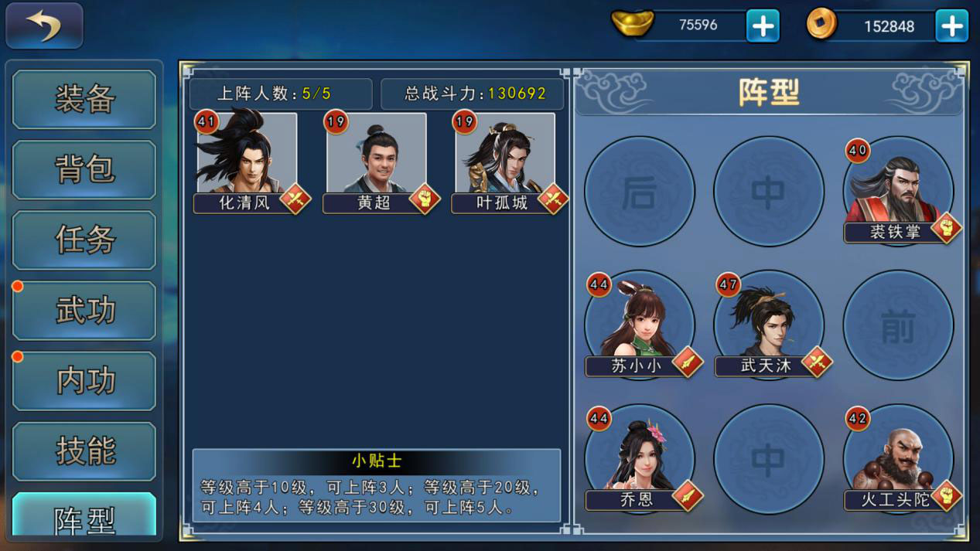The image size is (980, 551).
Task: Click 乔恩 formation slot
Action: 640,459
